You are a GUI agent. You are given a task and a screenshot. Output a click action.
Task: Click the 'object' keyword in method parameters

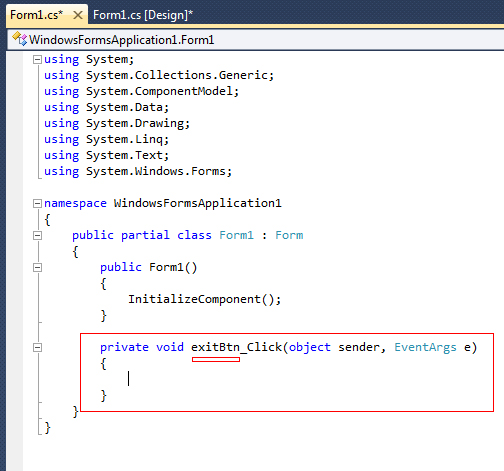tap(310, 348)
